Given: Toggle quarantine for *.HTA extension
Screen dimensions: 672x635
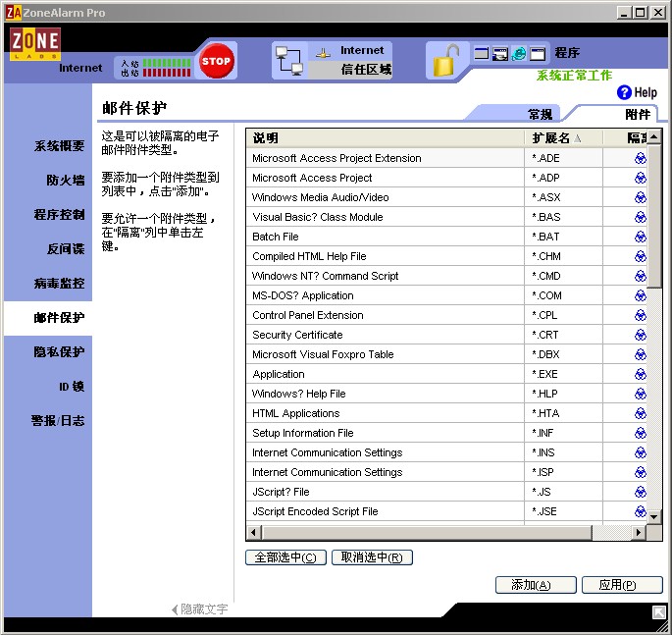Looking at the screenshot, I should tap(641, 413).
